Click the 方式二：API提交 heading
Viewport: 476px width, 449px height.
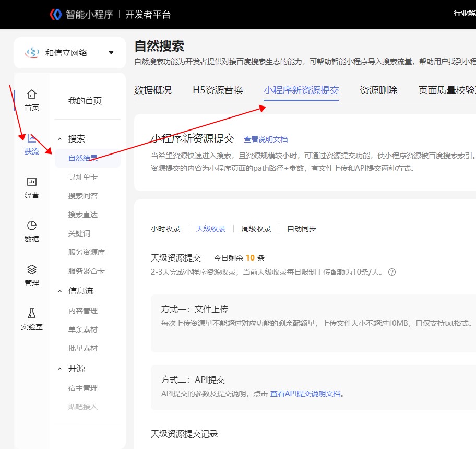click(x=193, y=380)
